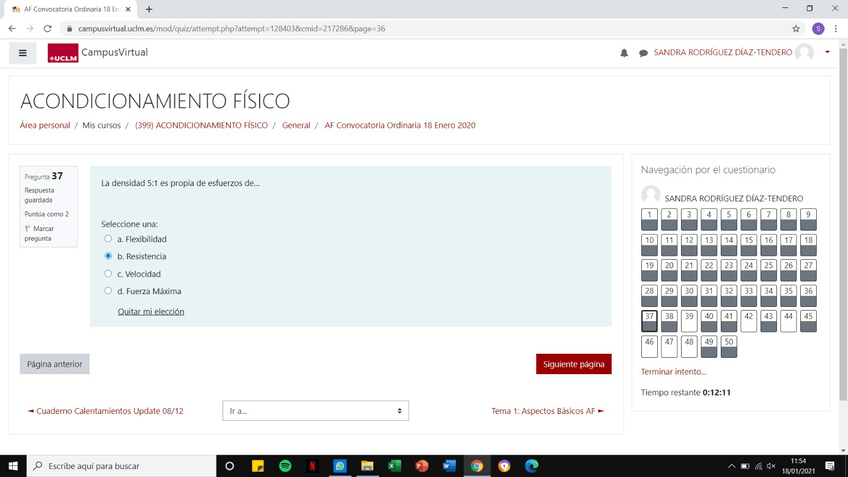The height and width of the screenshot is (477, 848).
Task: Flag question with Marcar pregunta
Action: coord(39,233)
